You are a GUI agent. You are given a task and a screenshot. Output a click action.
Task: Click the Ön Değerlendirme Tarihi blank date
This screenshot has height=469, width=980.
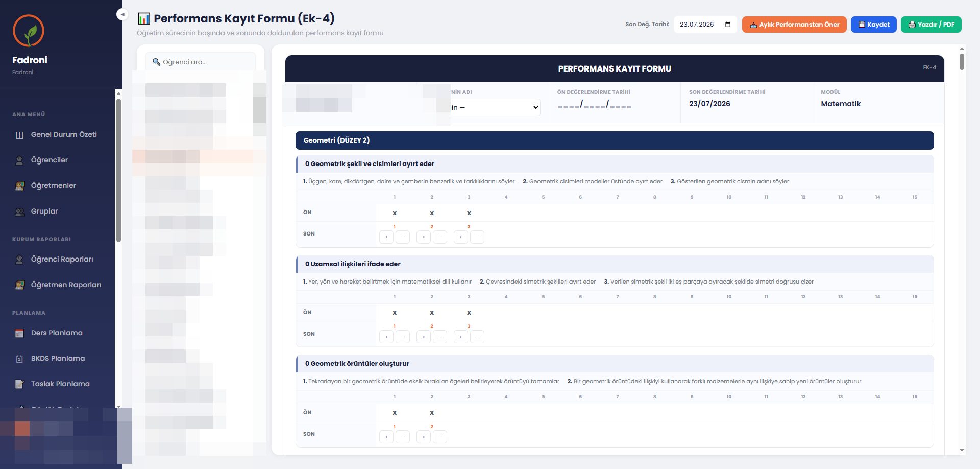(595, 104)
